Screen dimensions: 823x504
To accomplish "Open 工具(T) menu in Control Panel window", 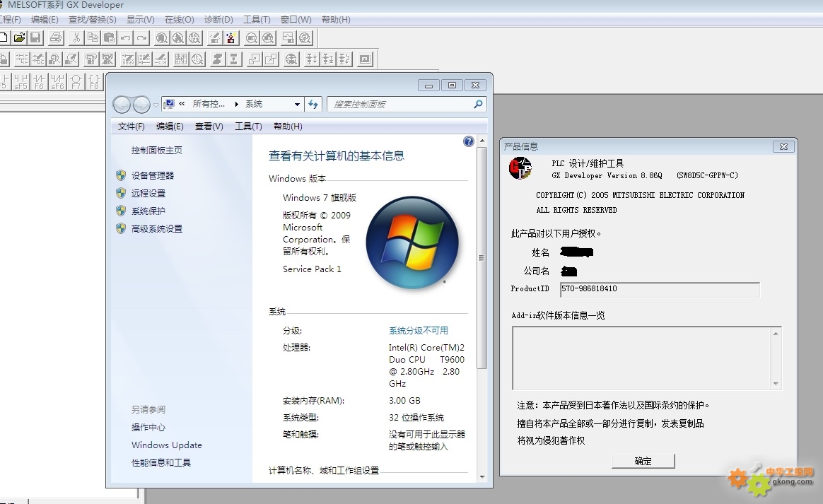I will click(248, 127).
